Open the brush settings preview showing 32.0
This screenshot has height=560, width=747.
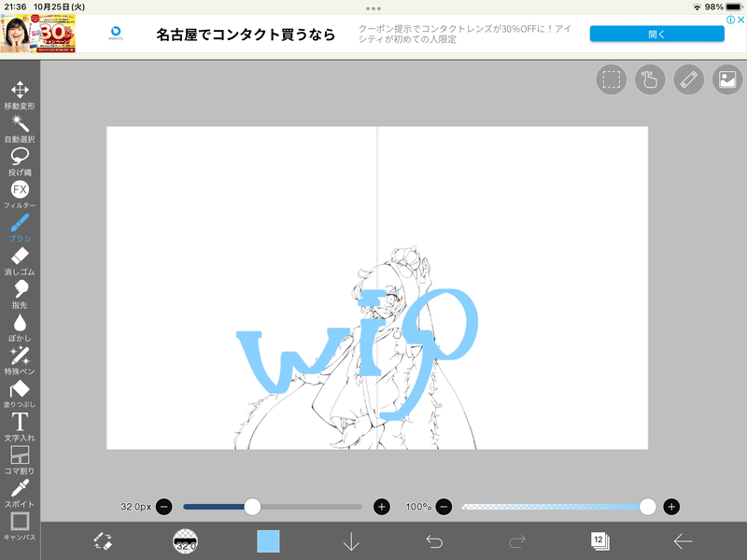tap(185, 541)
